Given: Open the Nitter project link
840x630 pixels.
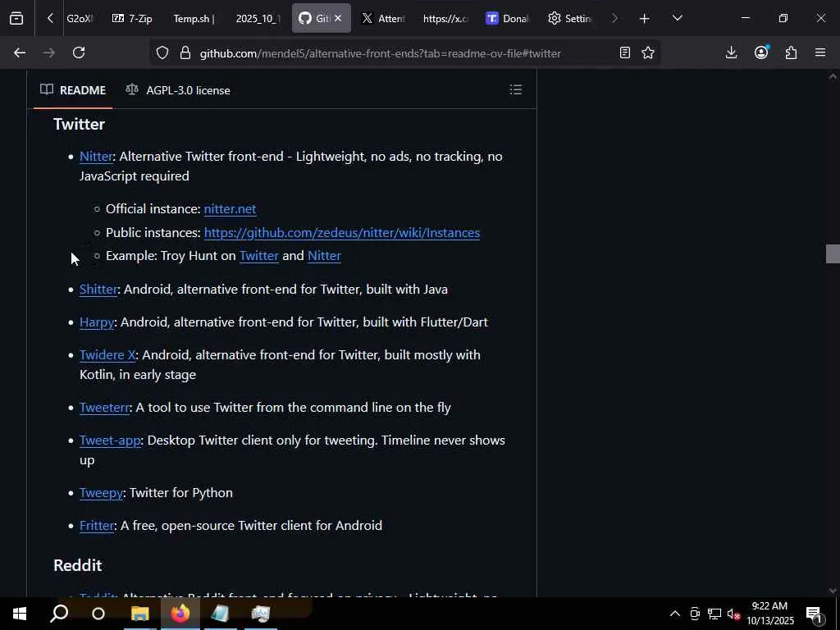Looking at the screenshot, I should tap(97, 157).
